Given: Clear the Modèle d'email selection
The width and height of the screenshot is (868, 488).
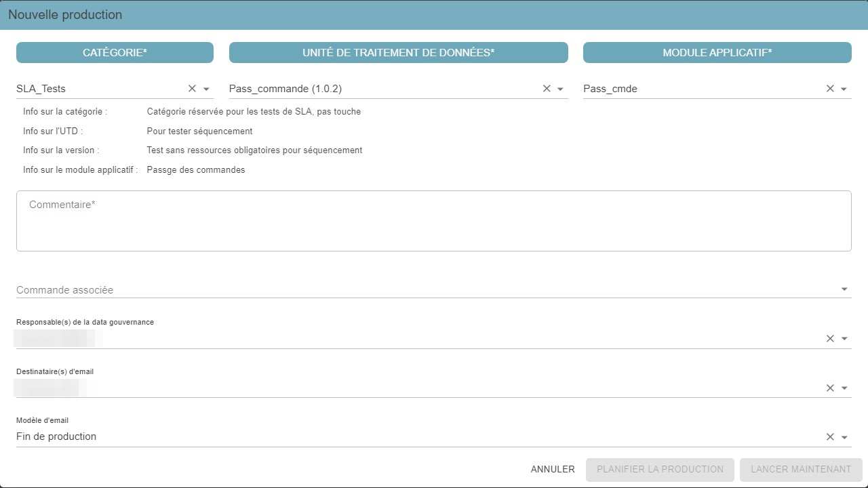Looking at the screenshot, I should 830,437.
